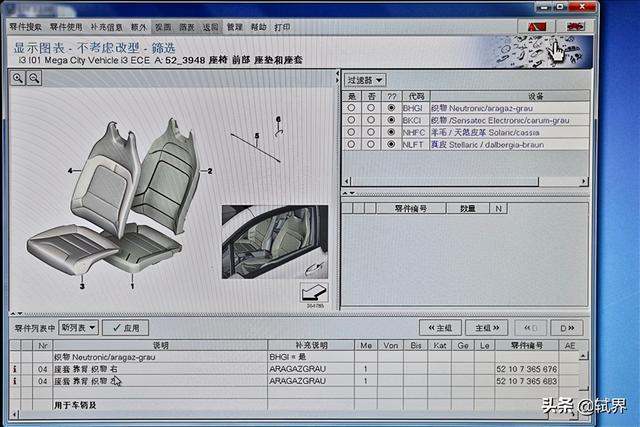Click the 应用 apply button

[x=126, y=327]
